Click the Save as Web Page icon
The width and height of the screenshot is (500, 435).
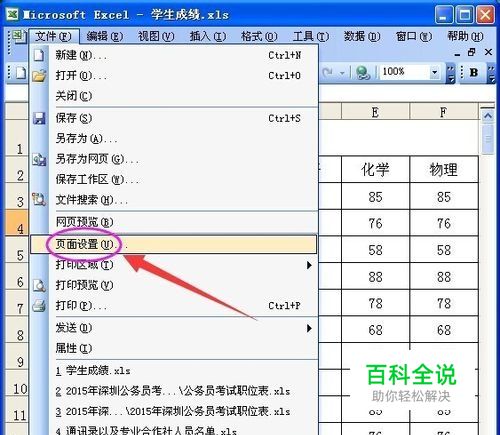[39, 159]
